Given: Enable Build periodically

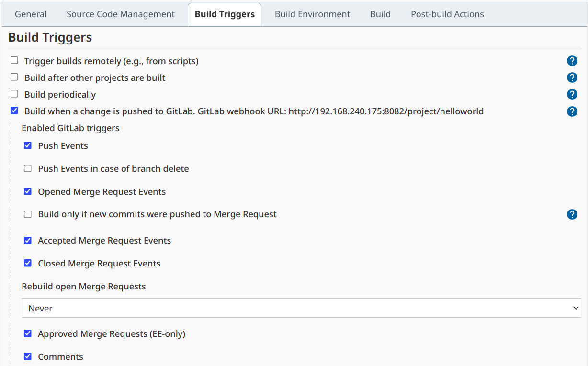Looking at the screenshot, I should 14,94.
